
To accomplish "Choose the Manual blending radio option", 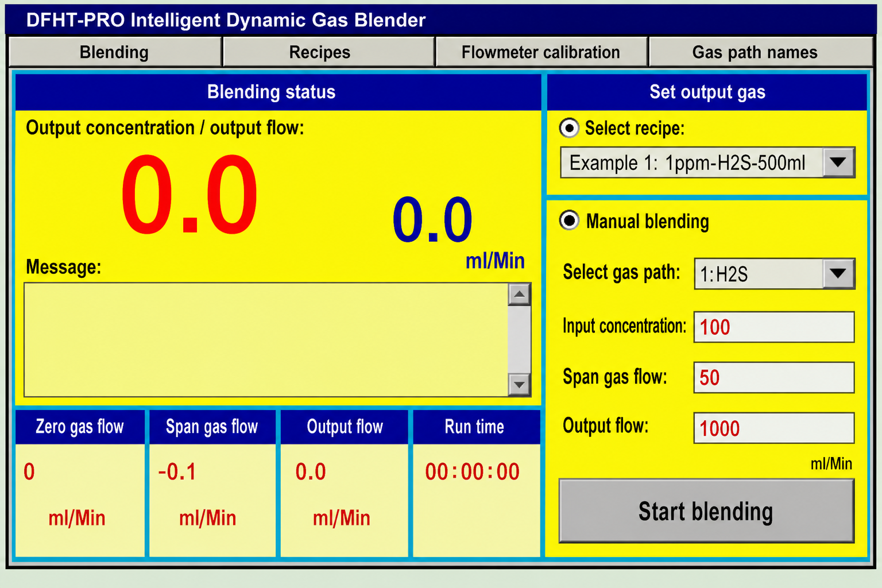I will coord(569,220).
